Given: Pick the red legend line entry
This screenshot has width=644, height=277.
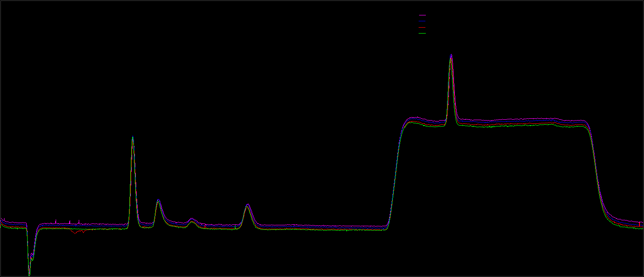Looking at the screenshot, I should (422, 27).
